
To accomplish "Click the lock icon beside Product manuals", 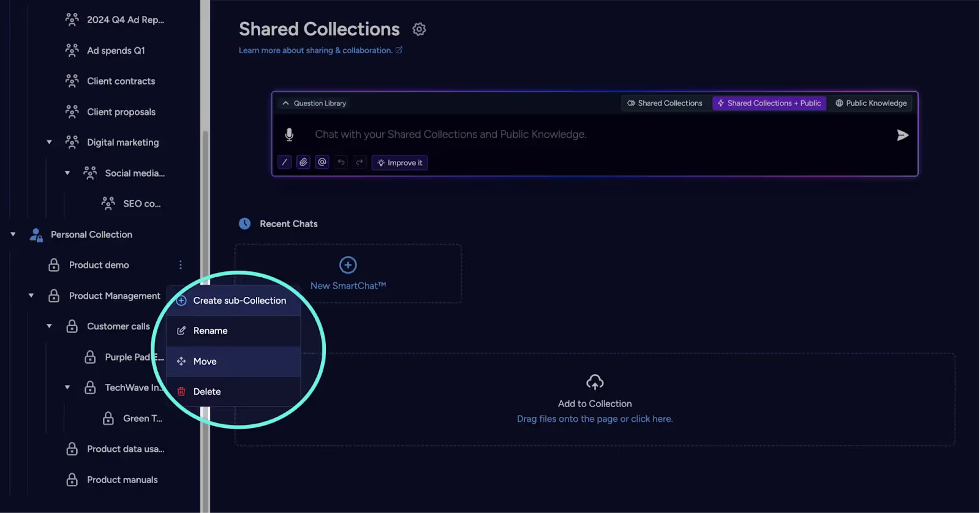I will point(72,479).
